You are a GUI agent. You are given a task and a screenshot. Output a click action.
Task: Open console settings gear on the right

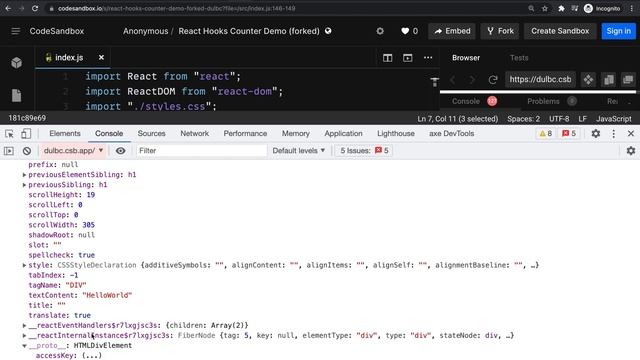click(x=631, y=151)
